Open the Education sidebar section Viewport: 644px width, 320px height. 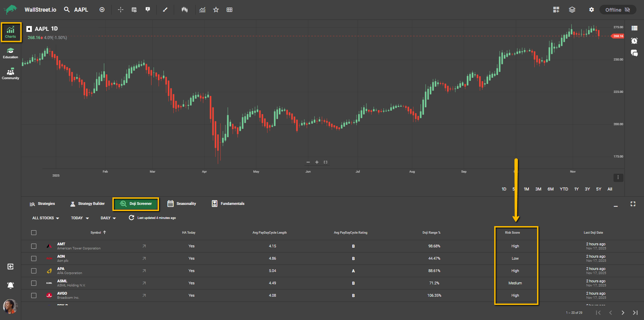tap(11, 53)
